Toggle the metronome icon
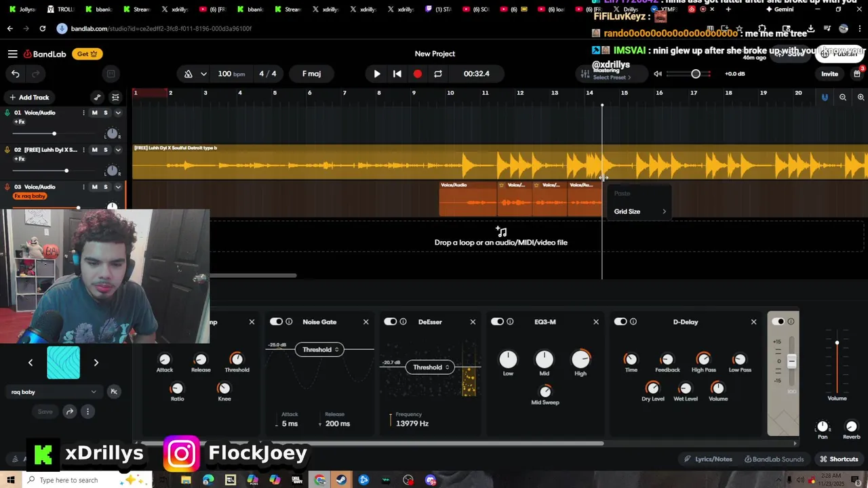The height and width of the screenshot is (488, 868). [x=189, y=74]
